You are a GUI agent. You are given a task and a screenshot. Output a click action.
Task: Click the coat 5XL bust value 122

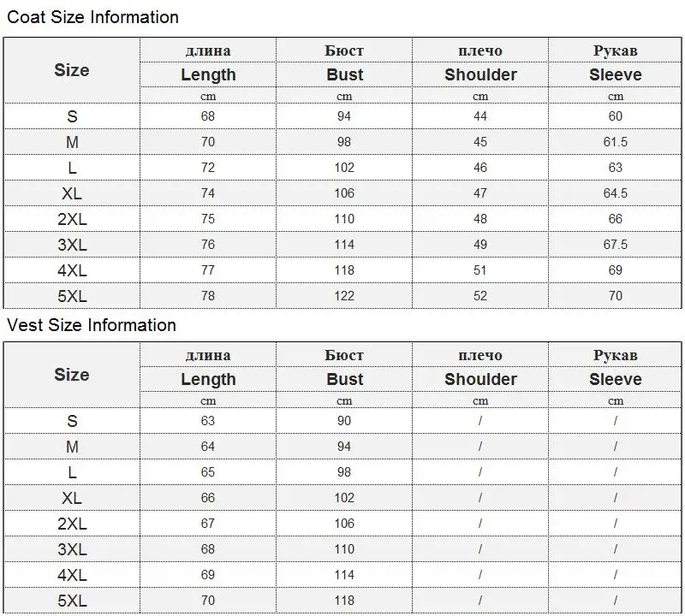point(344,296)
